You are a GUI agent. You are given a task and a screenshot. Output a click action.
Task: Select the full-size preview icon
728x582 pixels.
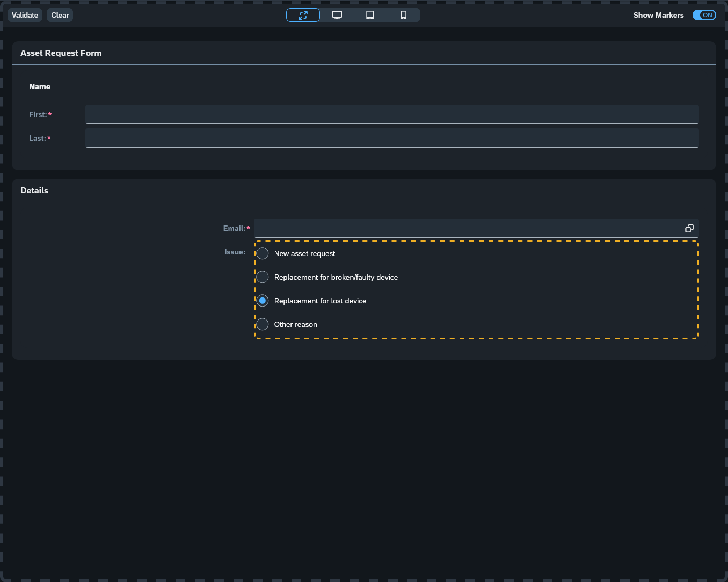click(x=303, y=14)
